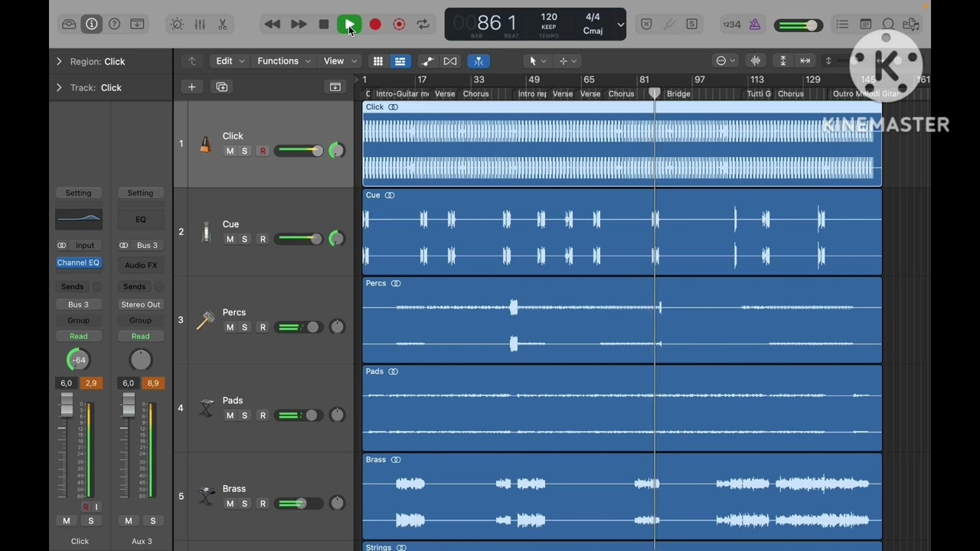Mute the Pads track
The height and width of the screenshot is (551, 980).
click(230, 416)
